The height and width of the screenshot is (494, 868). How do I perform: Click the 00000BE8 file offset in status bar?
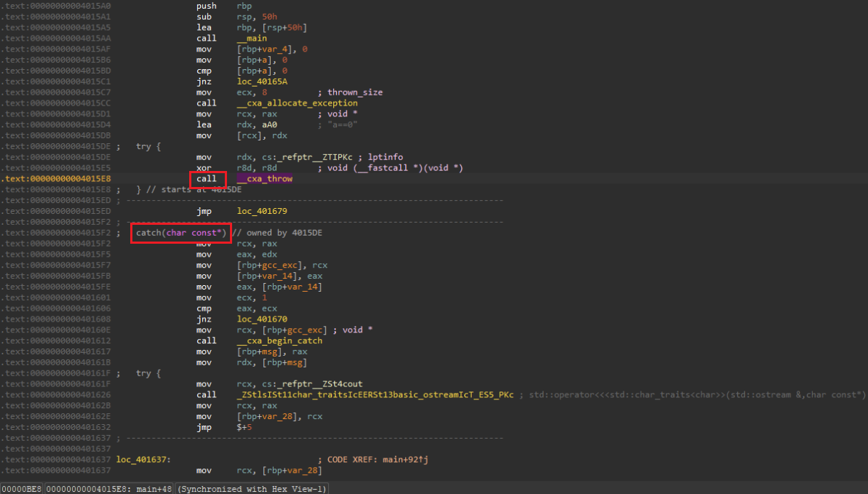click(x=21, y=488)
